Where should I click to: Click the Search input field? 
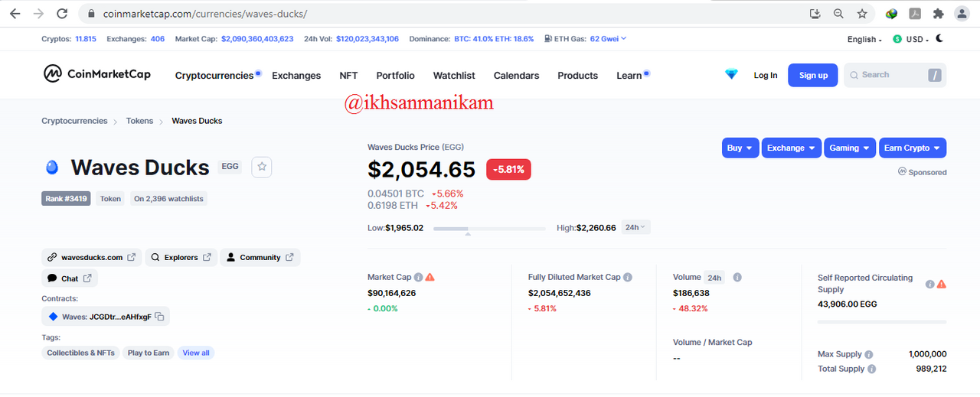click(895, 75)
